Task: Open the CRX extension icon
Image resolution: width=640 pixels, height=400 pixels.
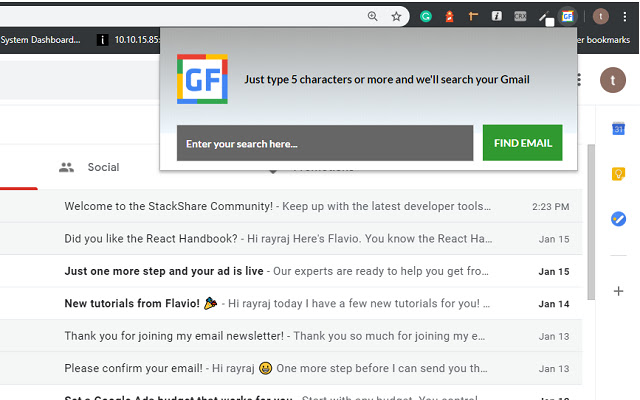Action: [x=520, y=16]
